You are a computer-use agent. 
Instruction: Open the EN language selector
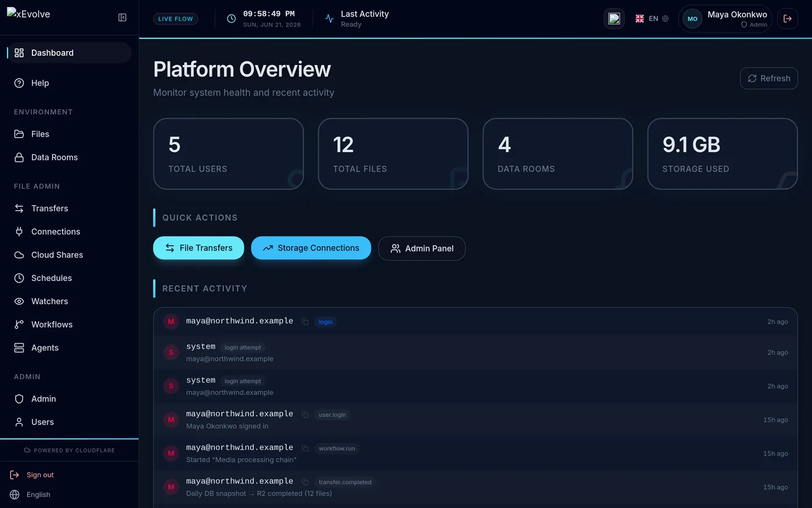click(x=652, y=19)
